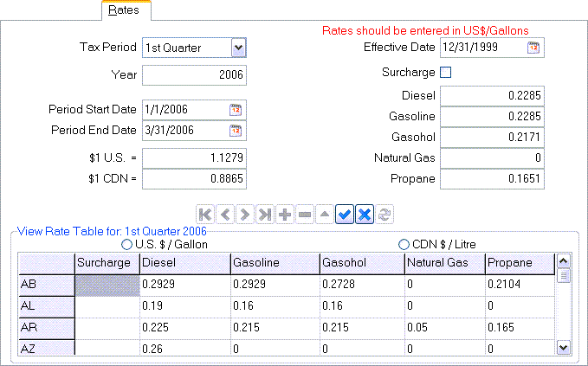Select U.S. $ / Gallon radio option
588x366 pixels.
127,245
